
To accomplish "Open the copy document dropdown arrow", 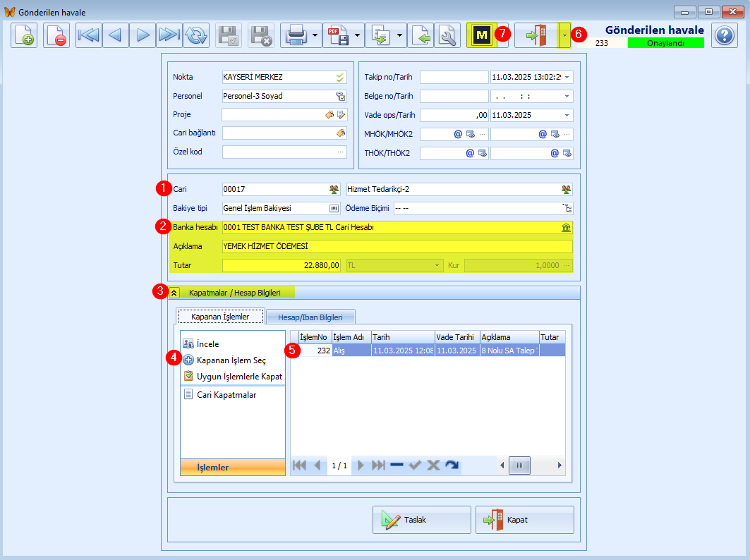I will tap(399, 35).
